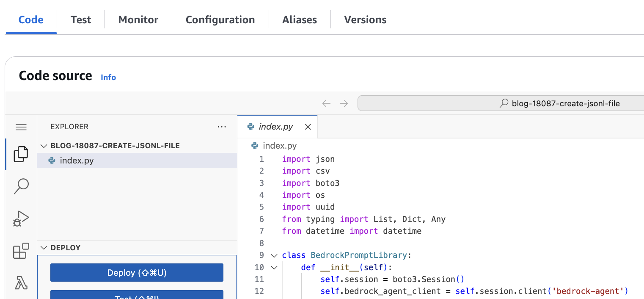Open the AWS Lambda icon in sidebar
Viewport: 644px width, 299px height.
21,282
